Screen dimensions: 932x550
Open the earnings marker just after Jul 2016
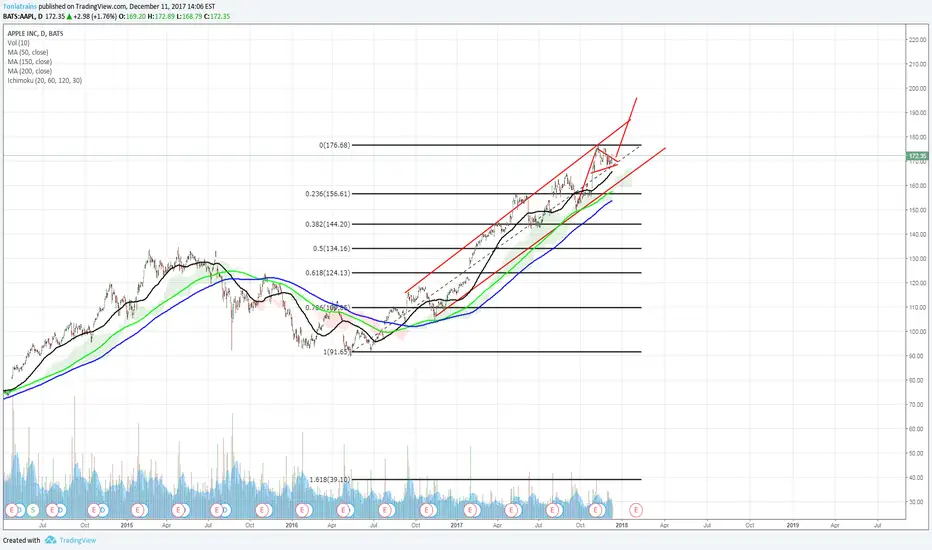click(385, 510)
